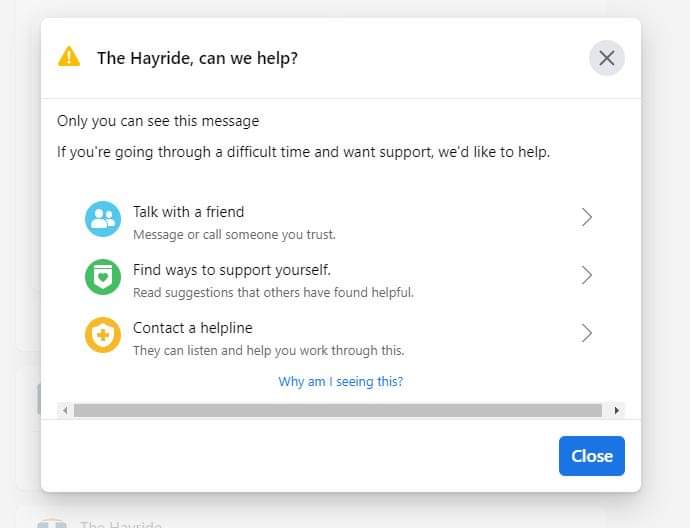Click the faded profile avatar below the dialog
The image size is (690, 528).
click(x=52, y=523)
